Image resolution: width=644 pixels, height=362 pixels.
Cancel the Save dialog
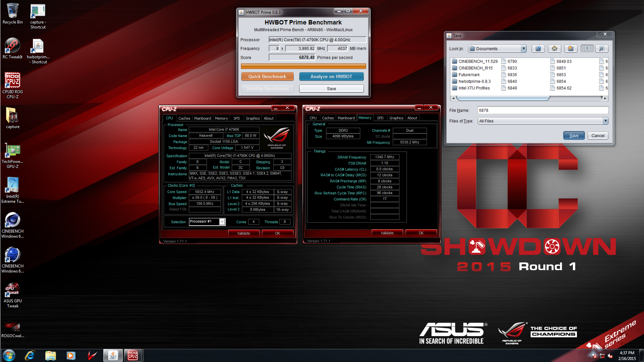tap(598, 135)
